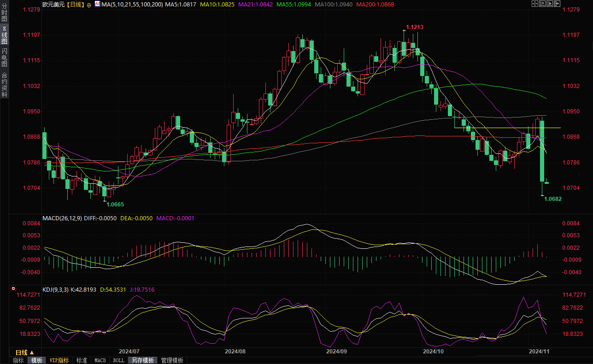The height and width of the screenshot is (364, 593).
Task: Click the 管理模板 button
Action: tap(172, 360)
